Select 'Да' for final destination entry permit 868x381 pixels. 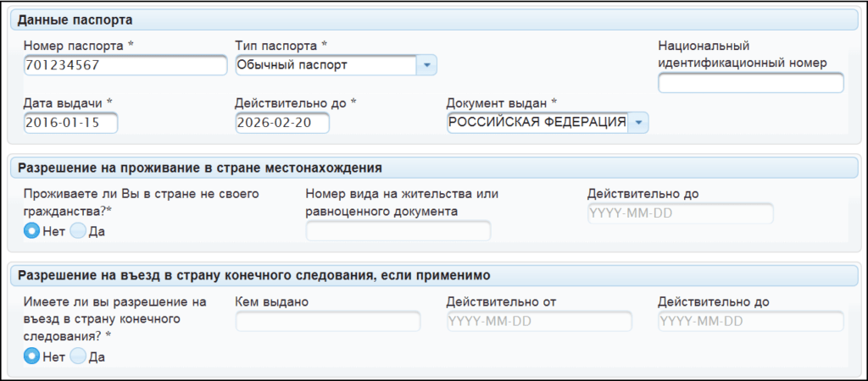(78, 356)
